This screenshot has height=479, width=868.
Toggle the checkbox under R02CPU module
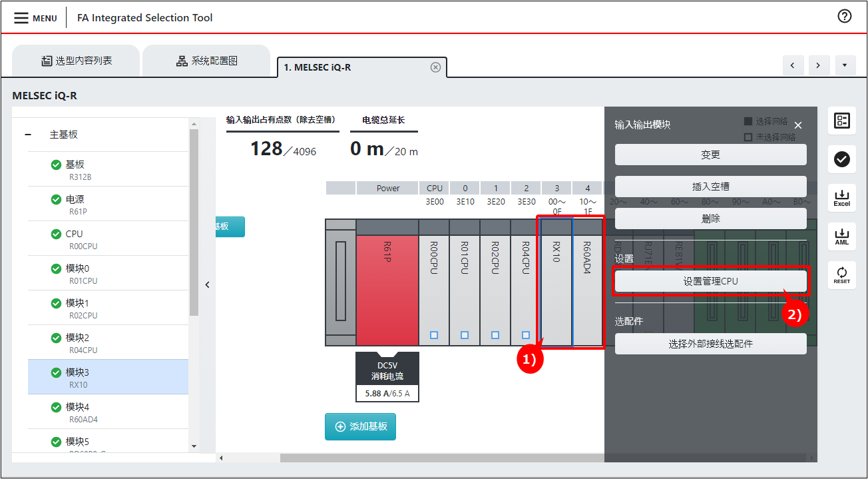[x=495, y=335]
